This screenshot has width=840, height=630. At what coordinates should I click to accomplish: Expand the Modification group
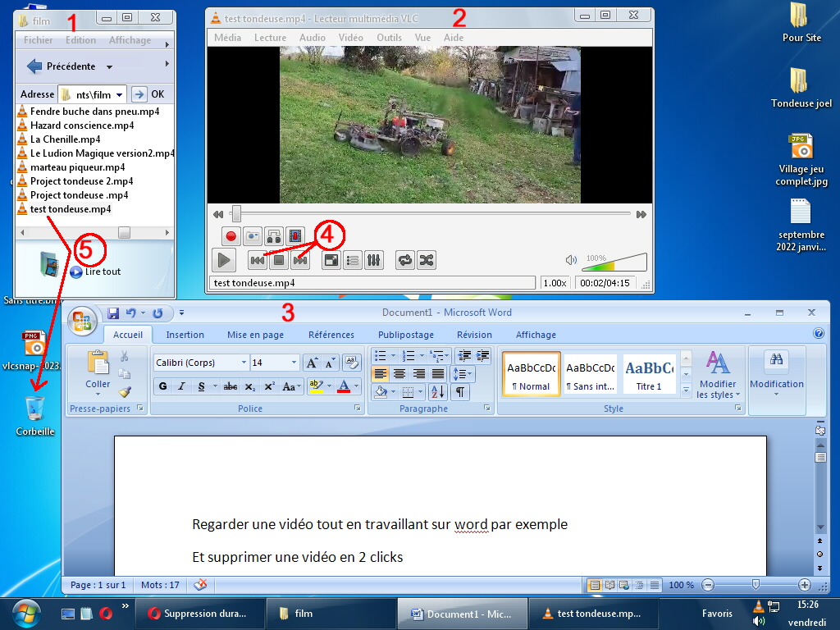click(x=777, y=374)
